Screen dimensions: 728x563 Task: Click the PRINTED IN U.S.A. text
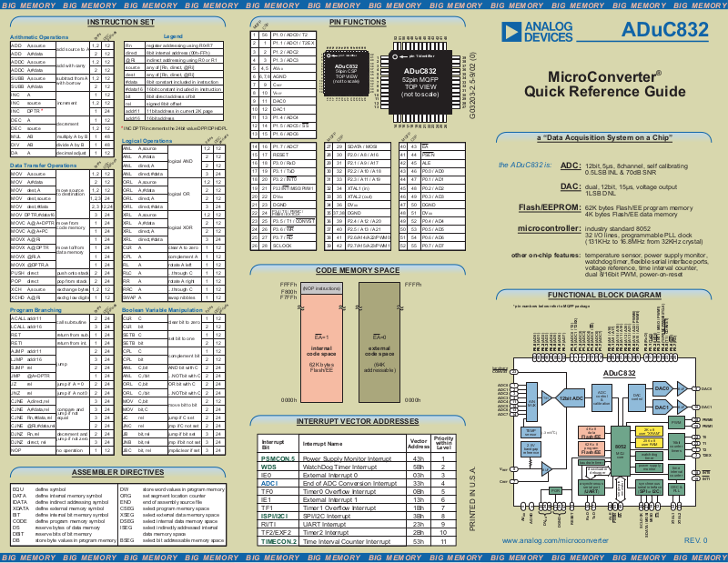[472, 499]
